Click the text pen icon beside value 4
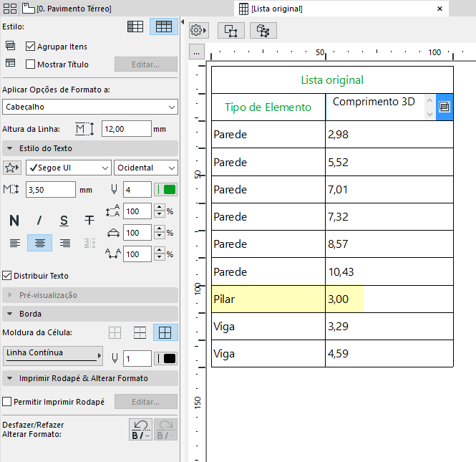476x462 pixels. (114, 190)
